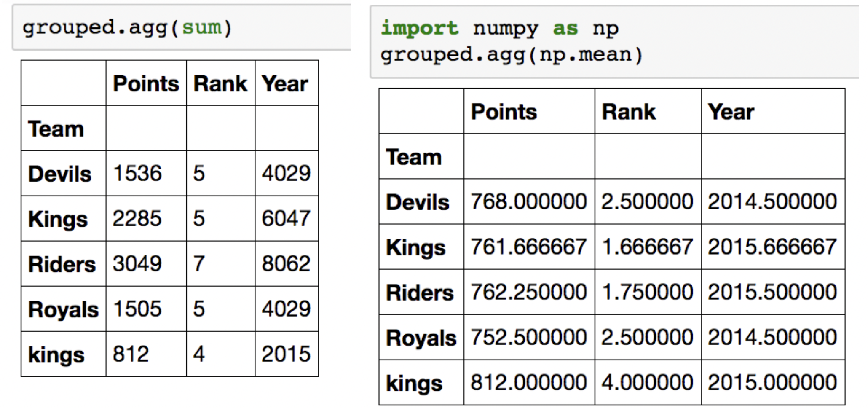The image size is (868, 408).
Task: Select the 2015.500000 year value
Action: (x=772, y=292)
